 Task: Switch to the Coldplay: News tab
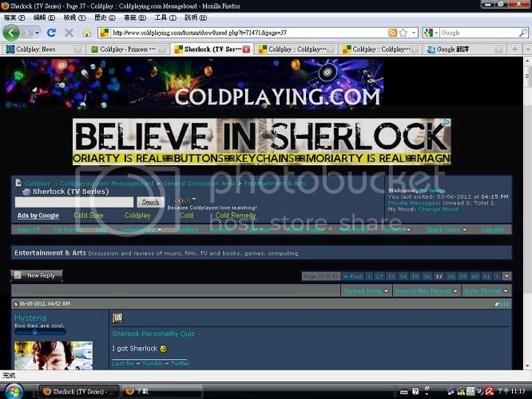pos(43,49)
